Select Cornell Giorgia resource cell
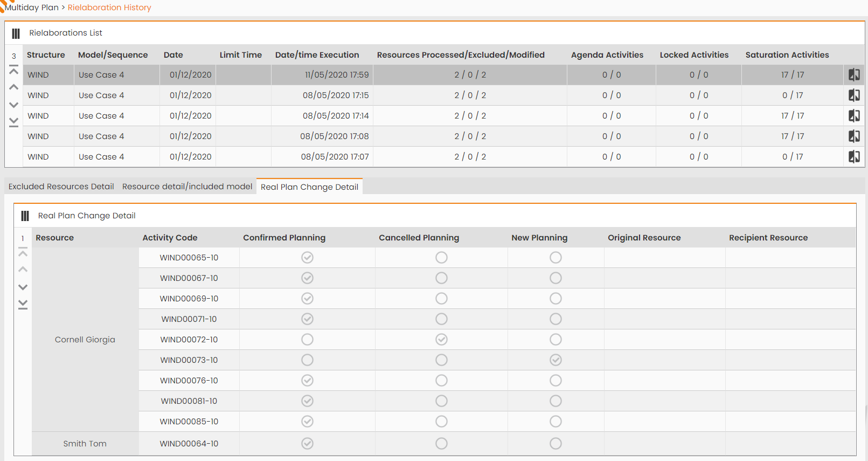Viewport: 868px width, 461px height. 85,340
